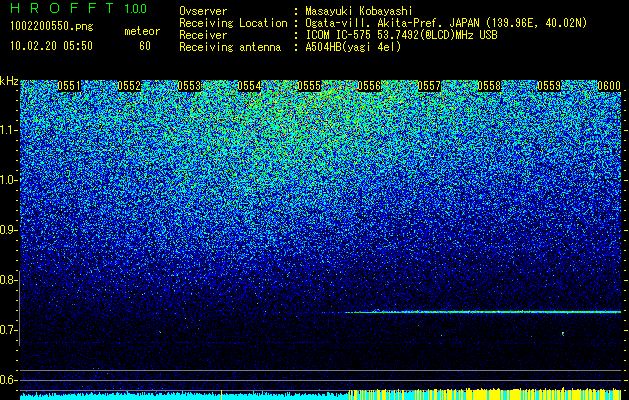The height and width of the screenshot is (400, 629).
Task: Click the 1.1 frequency axis label
Action: 7,130
